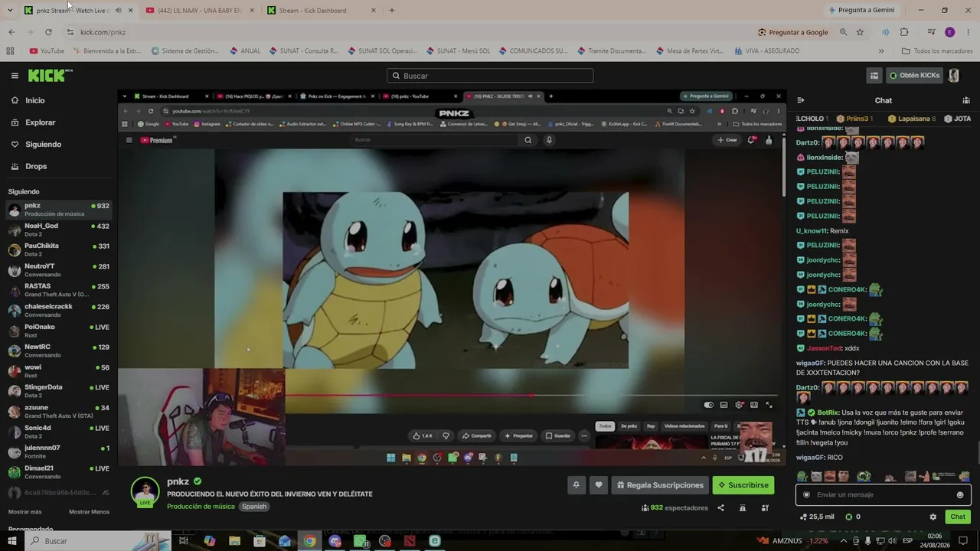The image size is (980, 551).
Task: Open the report icon next to share
Action: point(742,507)
